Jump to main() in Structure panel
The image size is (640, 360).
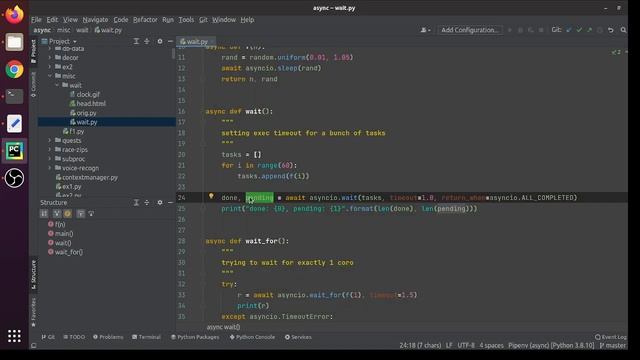tap(60, 233)
